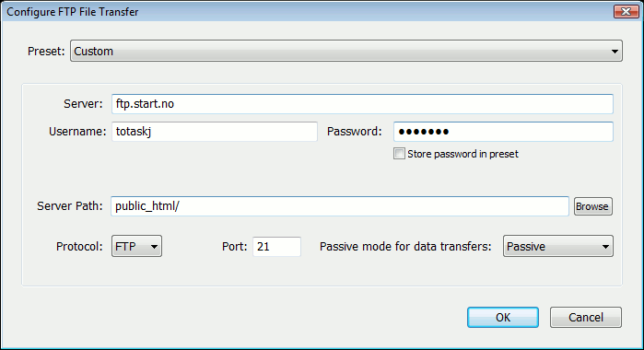Viewport: 644px width, 350px height.
Task: Expand the Protocol dropdown set to FTP
Action: [136, 246]
